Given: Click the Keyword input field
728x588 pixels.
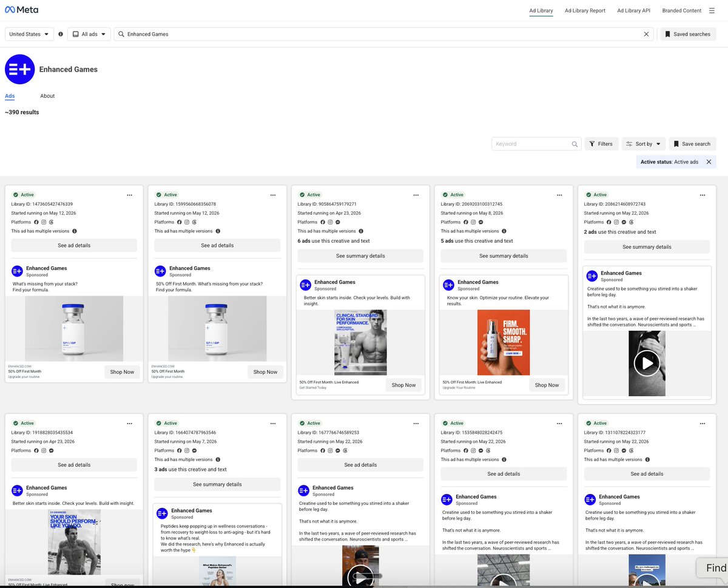Looking at the screenshot, I should (536, 144).
